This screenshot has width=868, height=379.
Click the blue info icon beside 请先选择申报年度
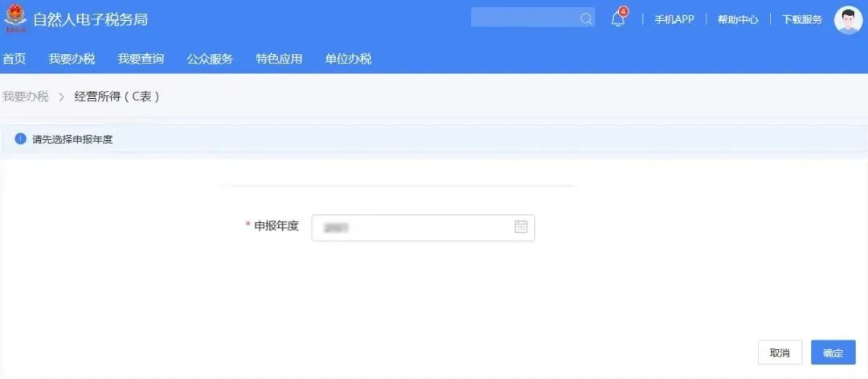tap(20, 139)
